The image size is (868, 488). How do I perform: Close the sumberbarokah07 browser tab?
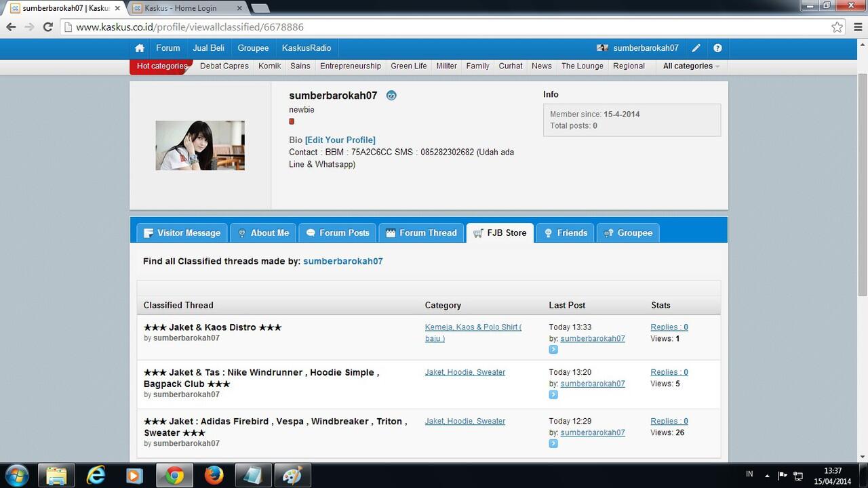(116, 8)
